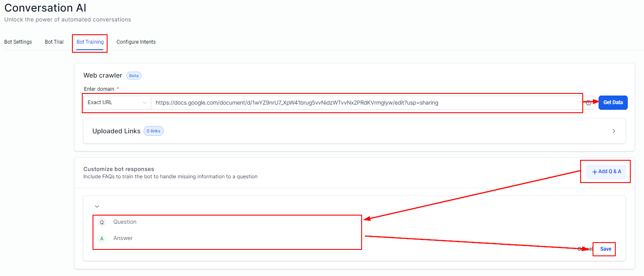The image size is (644, 276).
Task: Collapse the Q&A entry using the down chevron
Action: tap(97, 207)
